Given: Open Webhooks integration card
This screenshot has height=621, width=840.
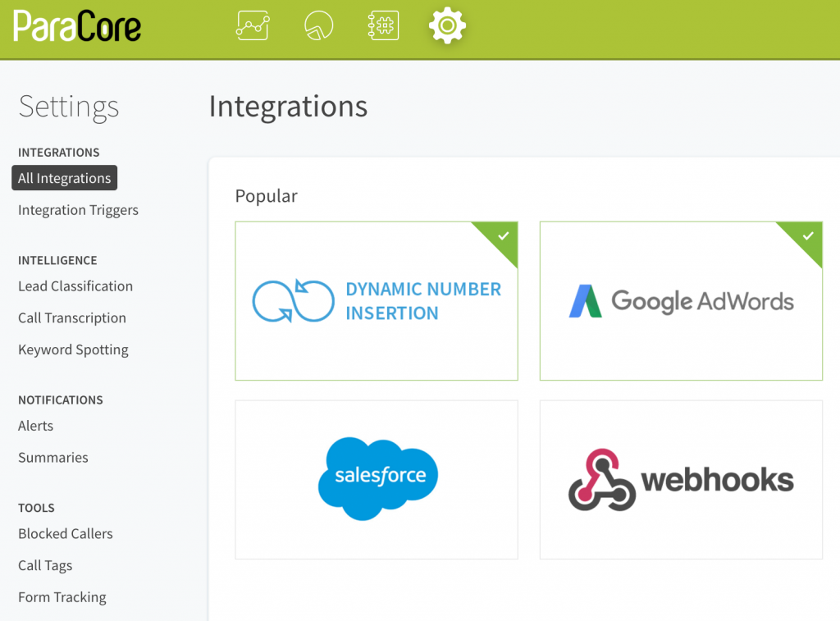Looking at the screenshot, I should tap(681, 480).
